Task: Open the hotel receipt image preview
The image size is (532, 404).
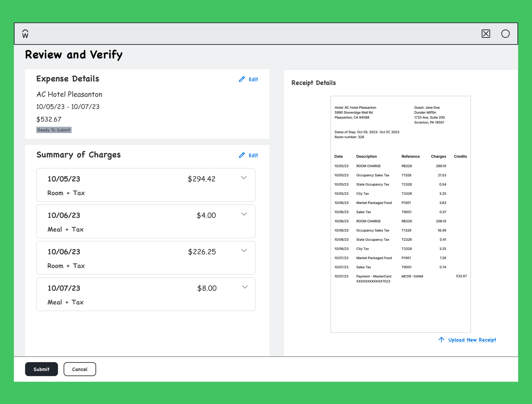Action: (400, 214)
